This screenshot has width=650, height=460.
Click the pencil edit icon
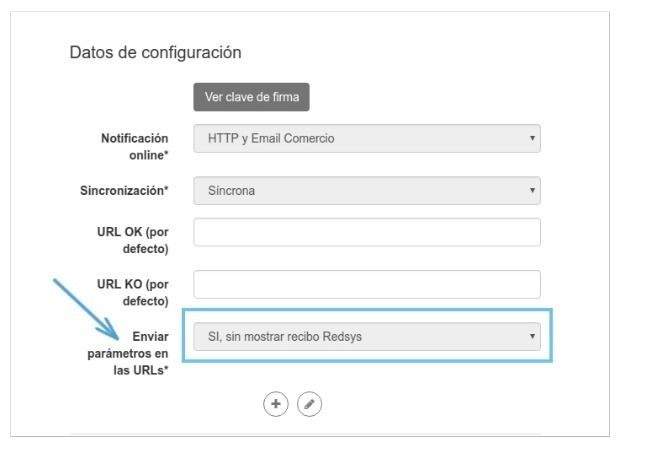coord(309,404)
